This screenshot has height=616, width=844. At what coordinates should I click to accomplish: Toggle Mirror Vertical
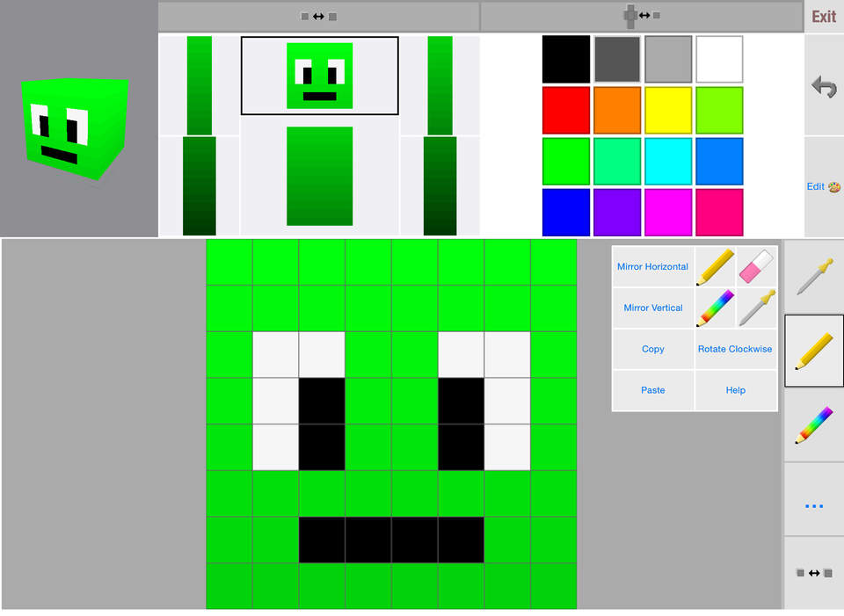652,308
